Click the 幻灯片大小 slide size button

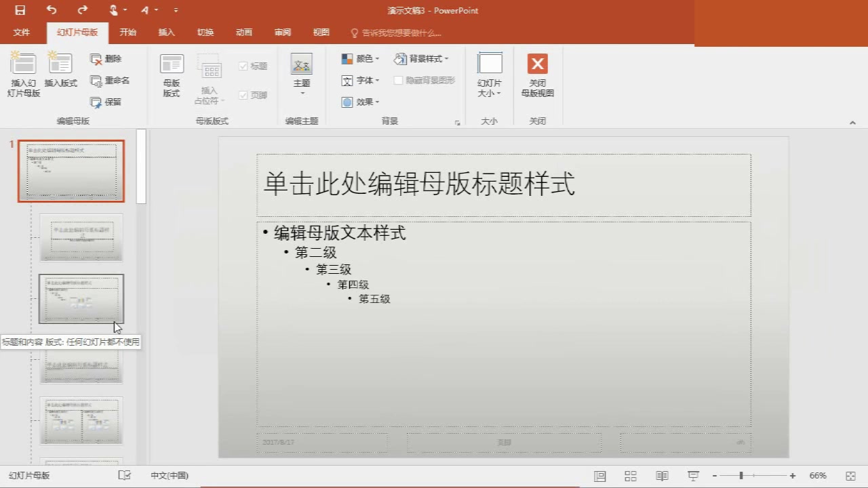point(490,75)
